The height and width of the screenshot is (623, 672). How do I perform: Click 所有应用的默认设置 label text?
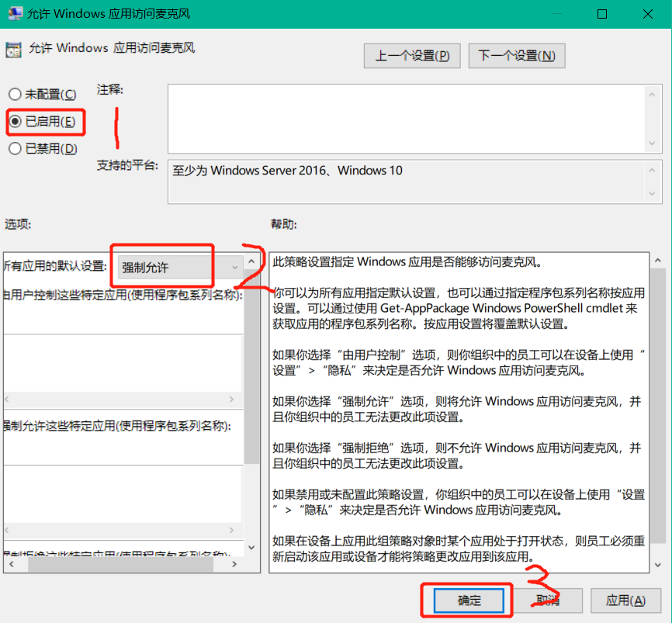point(55,266)
